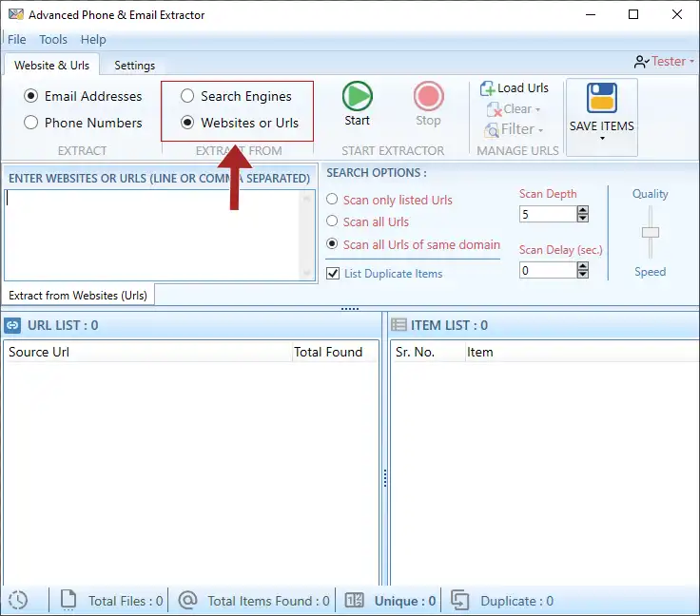Click the Sr. No. column header

(428, 352)
